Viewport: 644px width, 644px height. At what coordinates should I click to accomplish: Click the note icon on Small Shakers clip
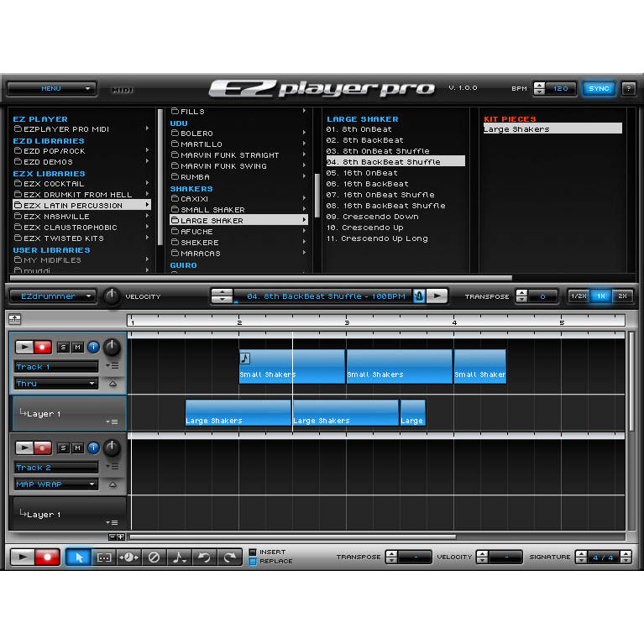click(x=245, y=359)
